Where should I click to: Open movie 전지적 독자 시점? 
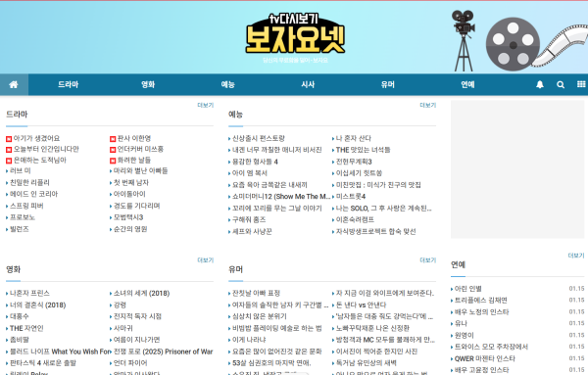coord(137,316)
